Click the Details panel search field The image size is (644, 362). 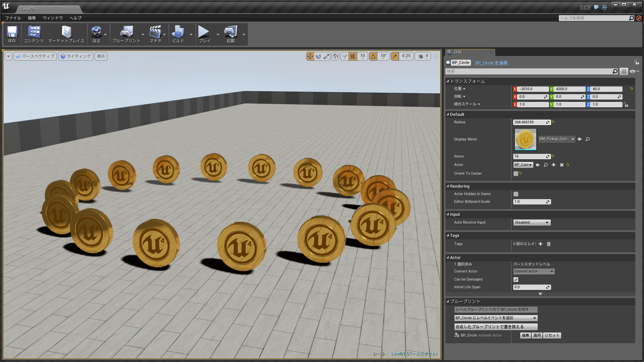(x=529, y=71)
